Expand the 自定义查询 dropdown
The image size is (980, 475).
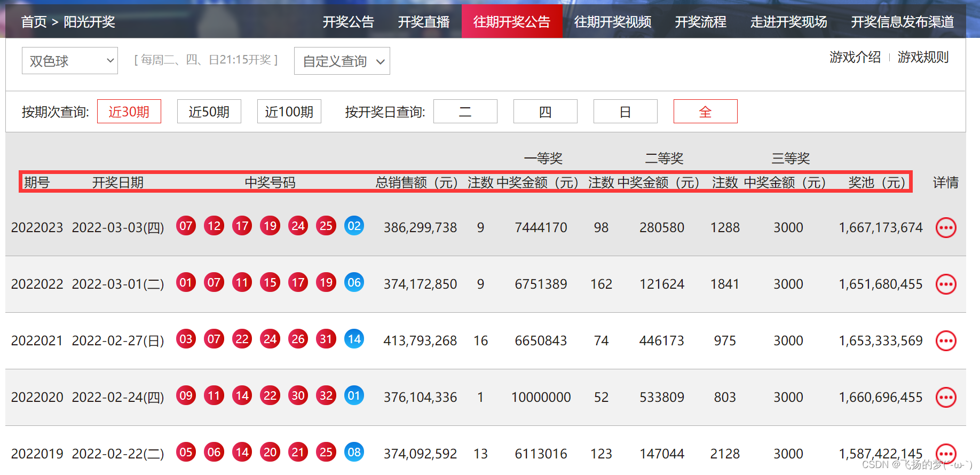click(342, 61)
